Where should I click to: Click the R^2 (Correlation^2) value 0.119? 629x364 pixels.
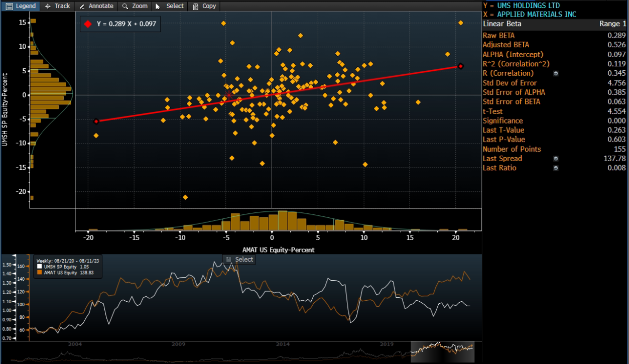617,64
